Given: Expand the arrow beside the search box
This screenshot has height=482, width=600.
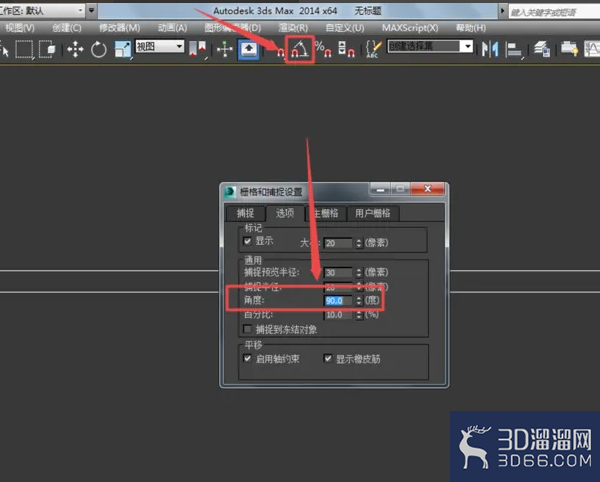Looking at the screenshot, I should tap(502, 11).
